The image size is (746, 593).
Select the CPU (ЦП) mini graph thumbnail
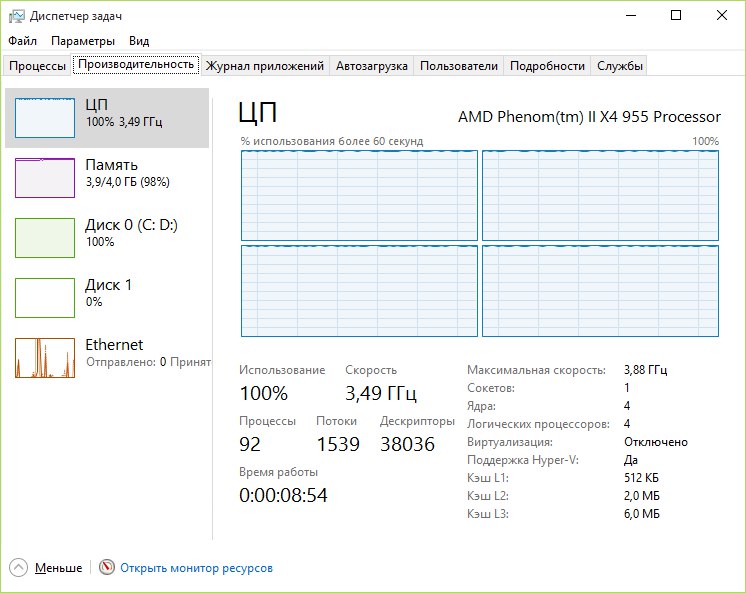(x=45, y=117)
